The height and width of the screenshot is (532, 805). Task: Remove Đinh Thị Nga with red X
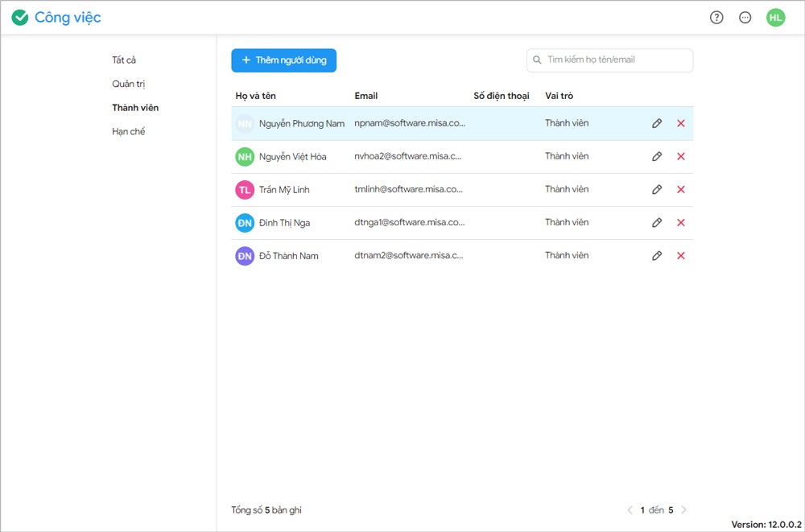click(x=681, y=222)
